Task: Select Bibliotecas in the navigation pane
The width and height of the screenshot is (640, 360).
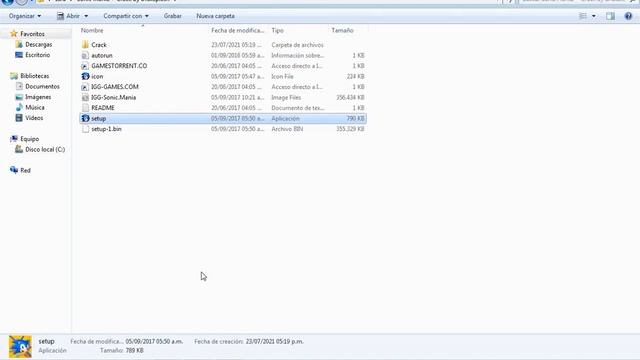Action: coord(35,76)
